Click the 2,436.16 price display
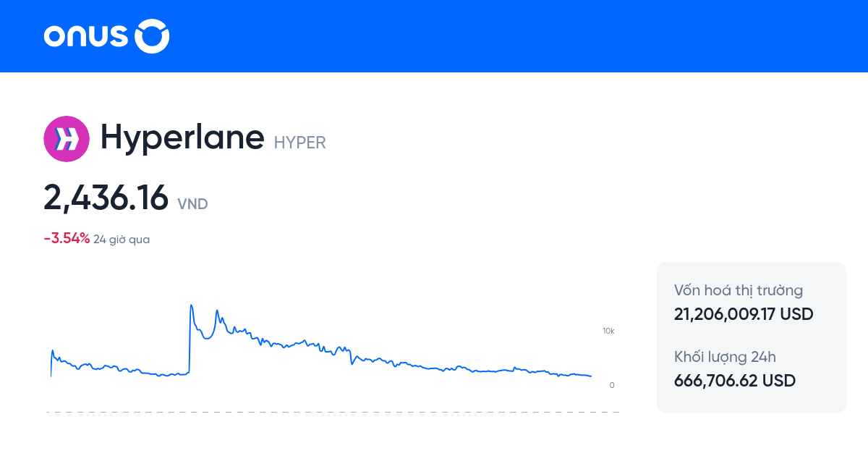Viewport: 868px width, 456px height. pos(106,197)
